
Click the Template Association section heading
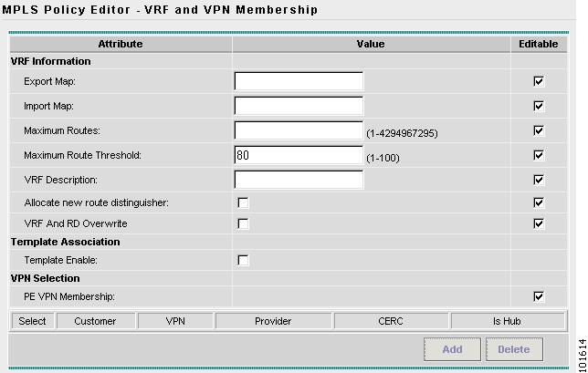click(x=65, y=242)
